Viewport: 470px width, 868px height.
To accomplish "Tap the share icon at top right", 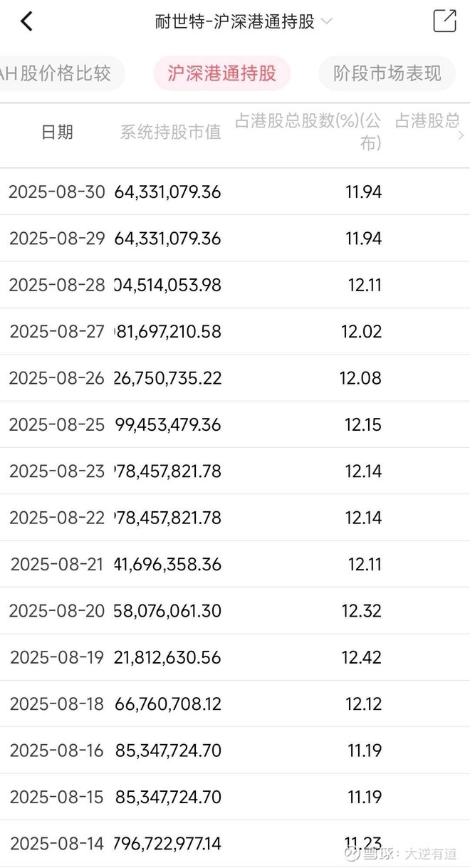I will click(444, 21).
